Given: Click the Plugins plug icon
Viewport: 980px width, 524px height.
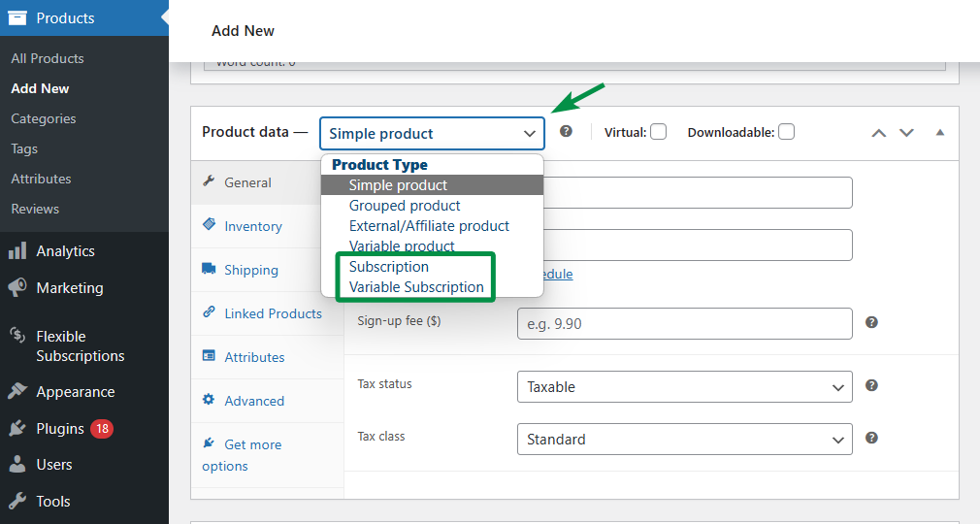Looking at the screenshot, I should tap(17, 429).
